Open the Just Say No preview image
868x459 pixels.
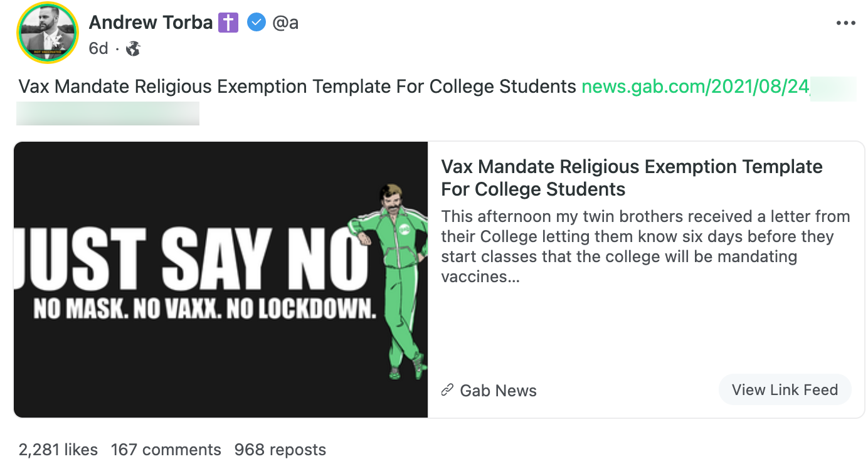click(x=221, y=279)
